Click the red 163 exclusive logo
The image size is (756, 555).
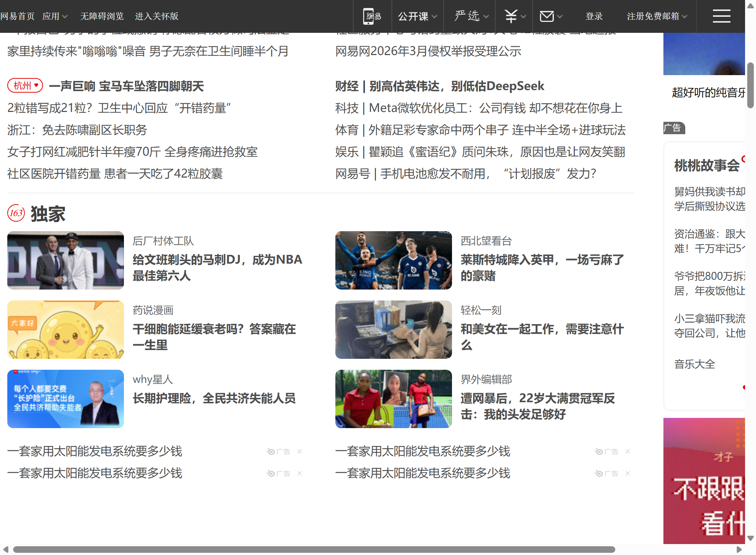(x=16, y=213)
